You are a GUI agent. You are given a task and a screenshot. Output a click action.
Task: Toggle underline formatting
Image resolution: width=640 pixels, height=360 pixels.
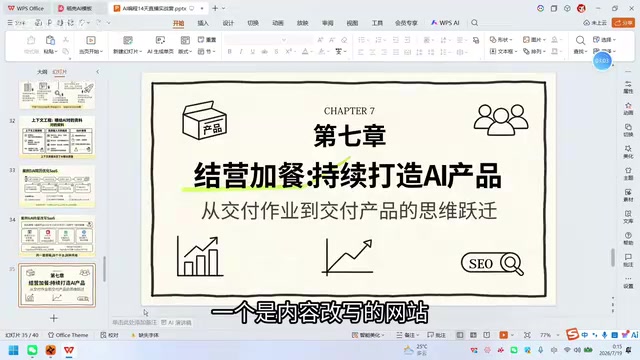point(253,51)
